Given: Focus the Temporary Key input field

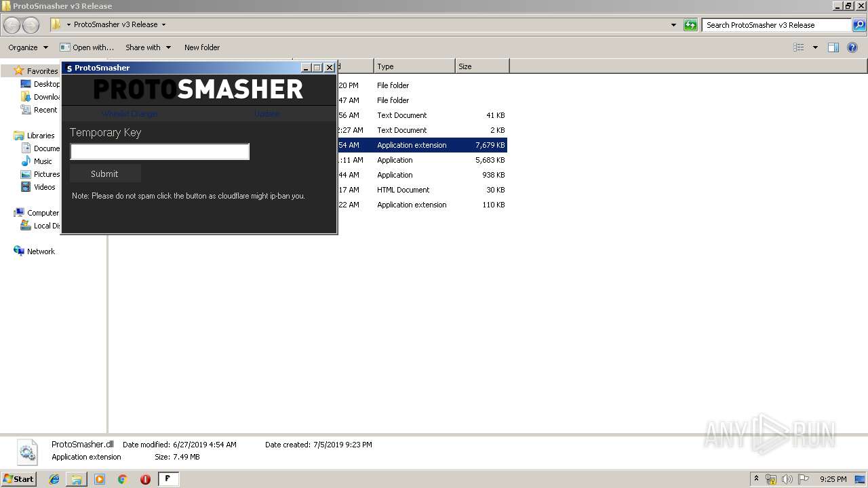Looking at the screenshot, I should point(160,152).
